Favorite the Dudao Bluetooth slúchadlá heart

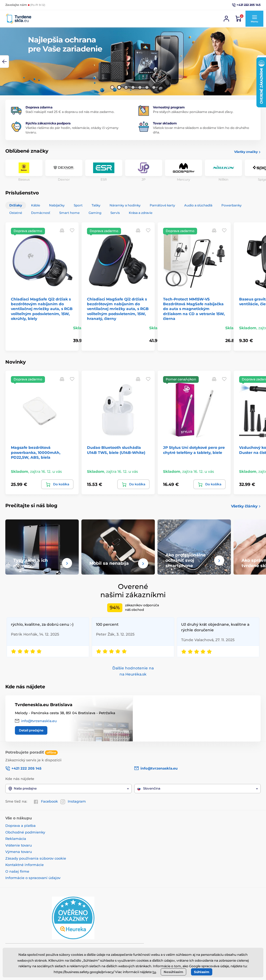pyautogui.click(x=148, y=379)
